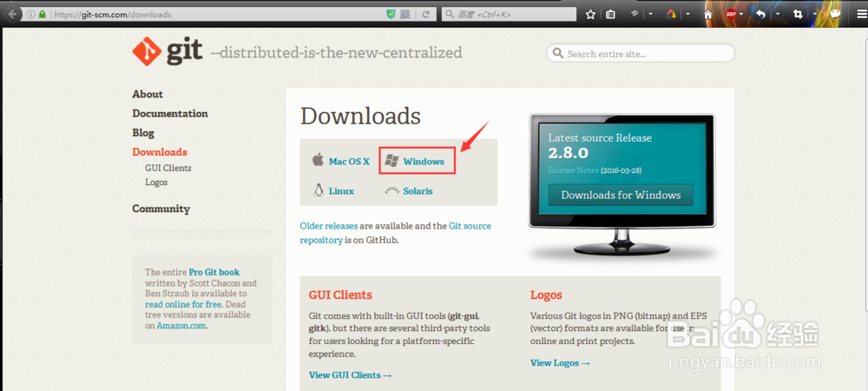This screenshot has height=391, width=868.
Task: Click read online for free link
Action: pos(184,305)
